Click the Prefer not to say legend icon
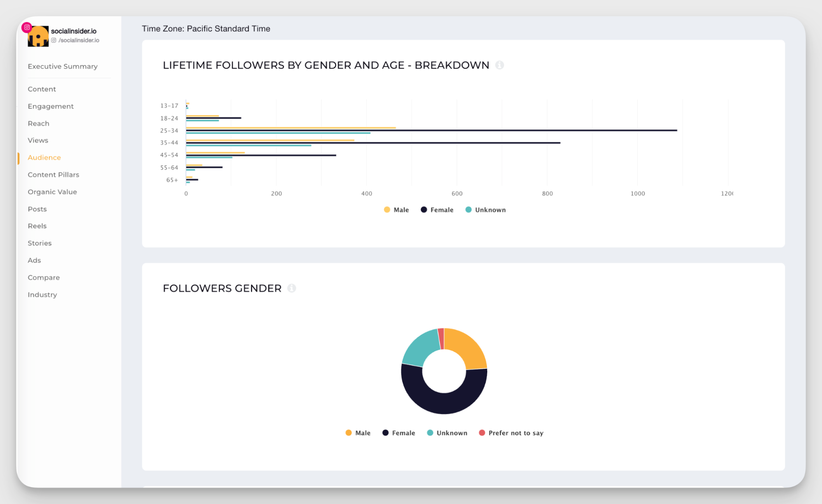This screenshot has width=822, height=504. click(x=482, y=432)
